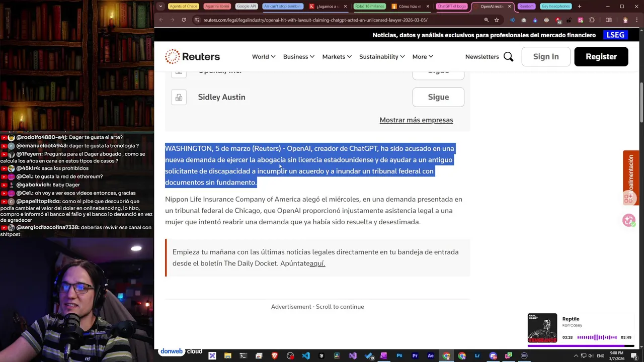Open the extensions puzzle icon
644x362 pixels.
592,20
